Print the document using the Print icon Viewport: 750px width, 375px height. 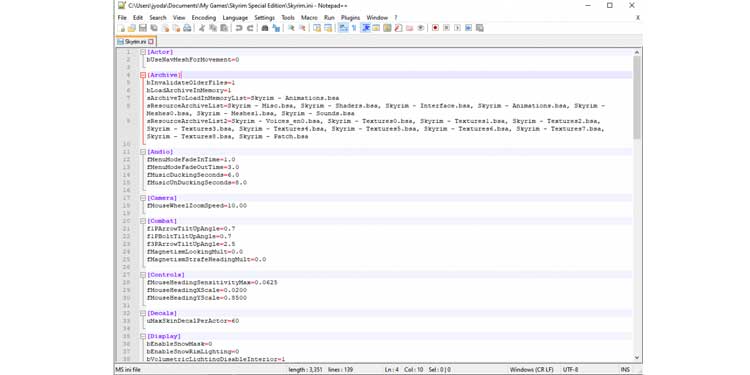tap(188, 28)
